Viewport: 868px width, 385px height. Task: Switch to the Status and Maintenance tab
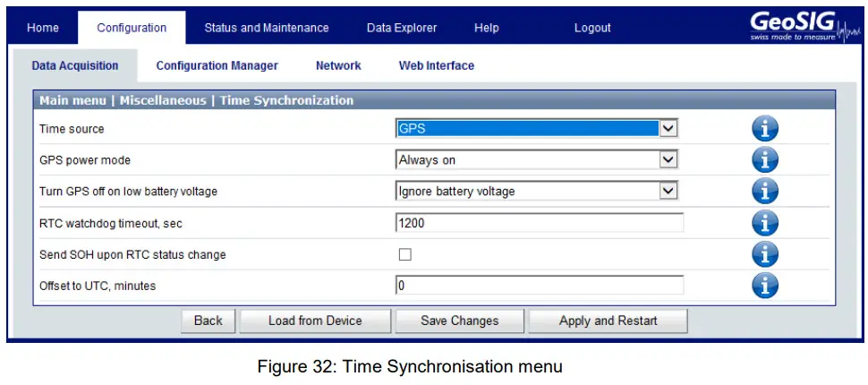(x=266, y=28)
